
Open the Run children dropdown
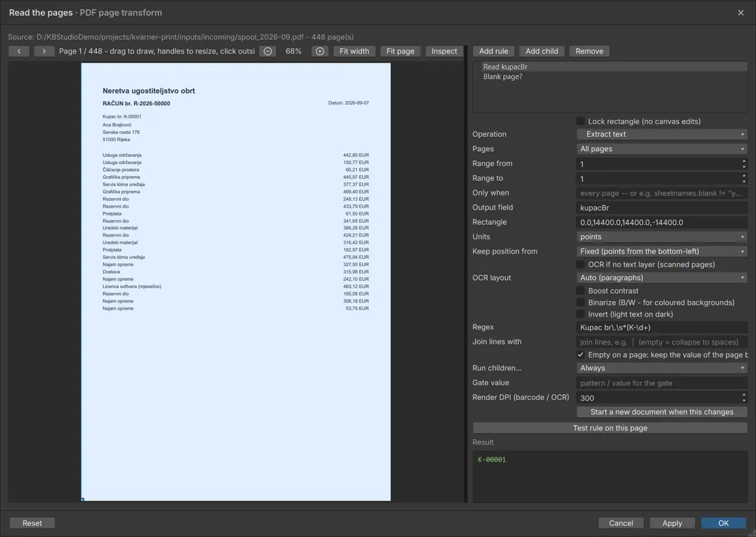(662, 368)
